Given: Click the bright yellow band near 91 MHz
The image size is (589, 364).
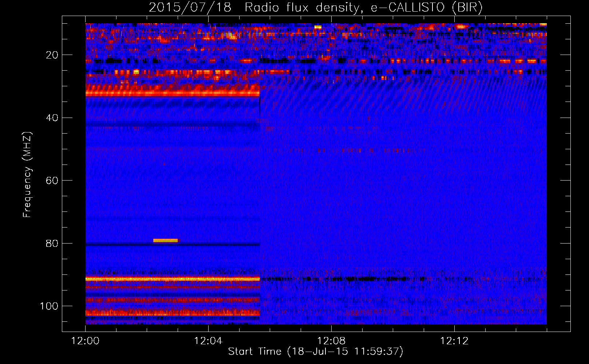Looking at the screenshot, I should [173, 279].
